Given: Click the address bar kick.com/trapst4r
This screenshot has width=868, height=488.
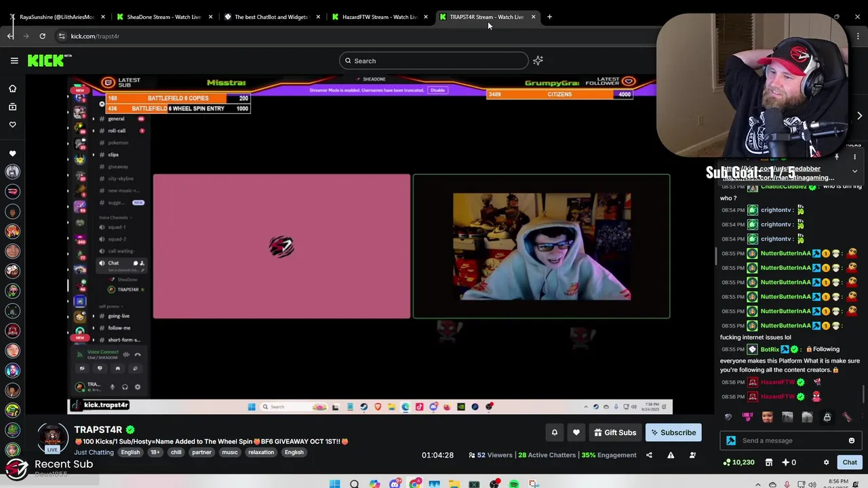Looking at the screenshot, I should (x=95, y=36).
